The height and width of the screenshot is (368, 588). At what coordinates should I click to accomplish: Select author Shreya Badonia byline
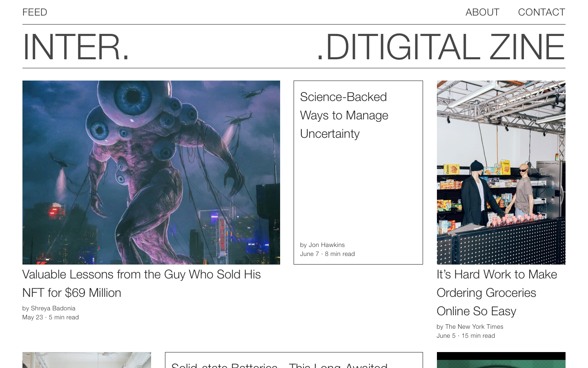point(49,308)
